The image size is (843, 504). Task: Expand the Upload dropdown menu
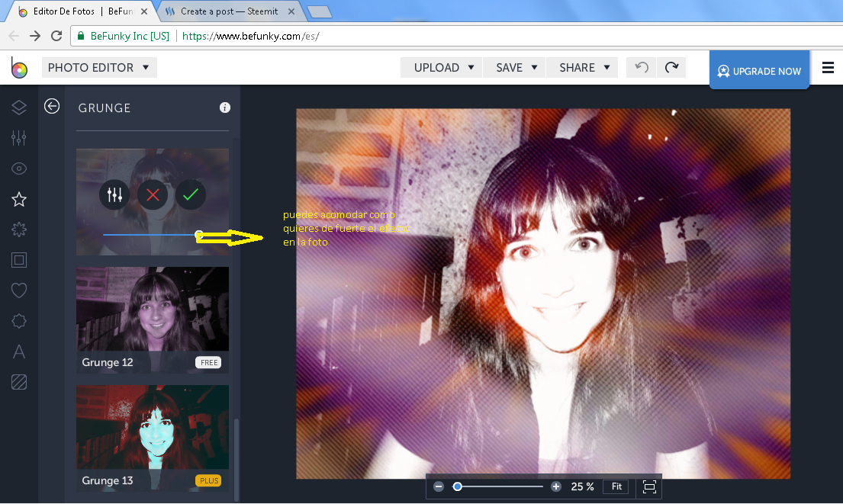click(442, 68)
